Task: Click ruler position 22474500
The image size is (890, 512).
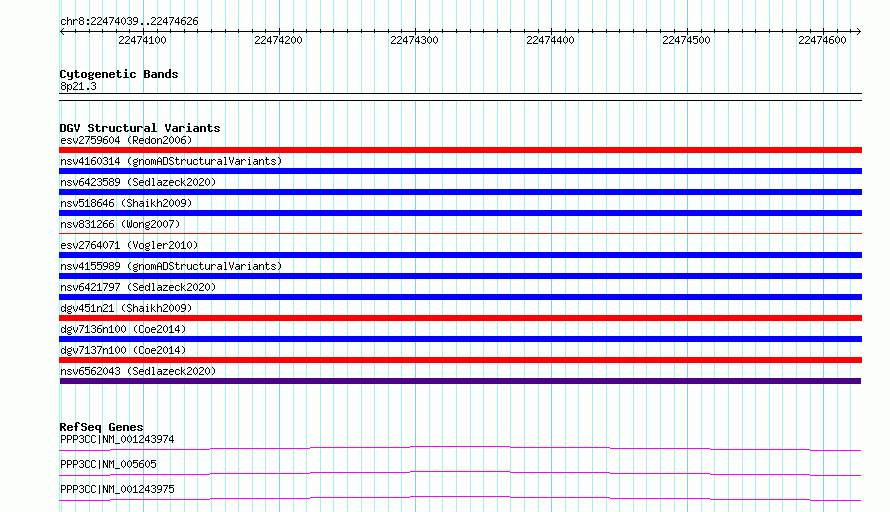Action: tap(686, 40)
